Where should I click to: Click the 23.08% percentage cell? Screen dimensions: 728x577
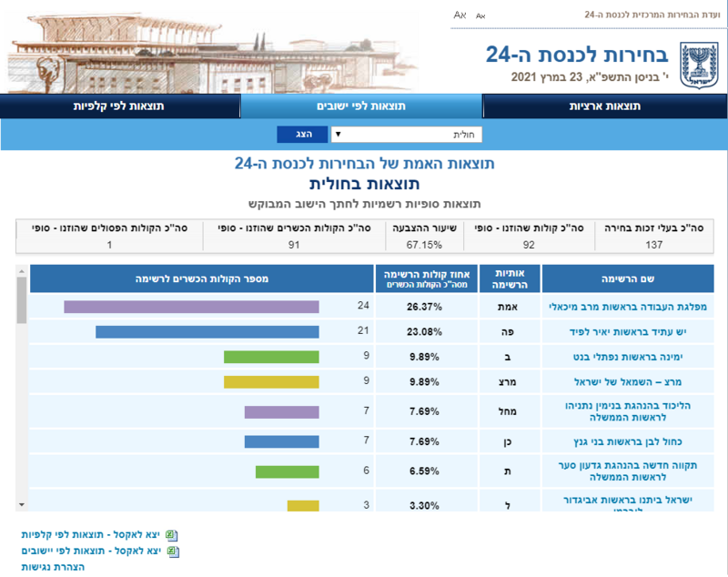424,332
